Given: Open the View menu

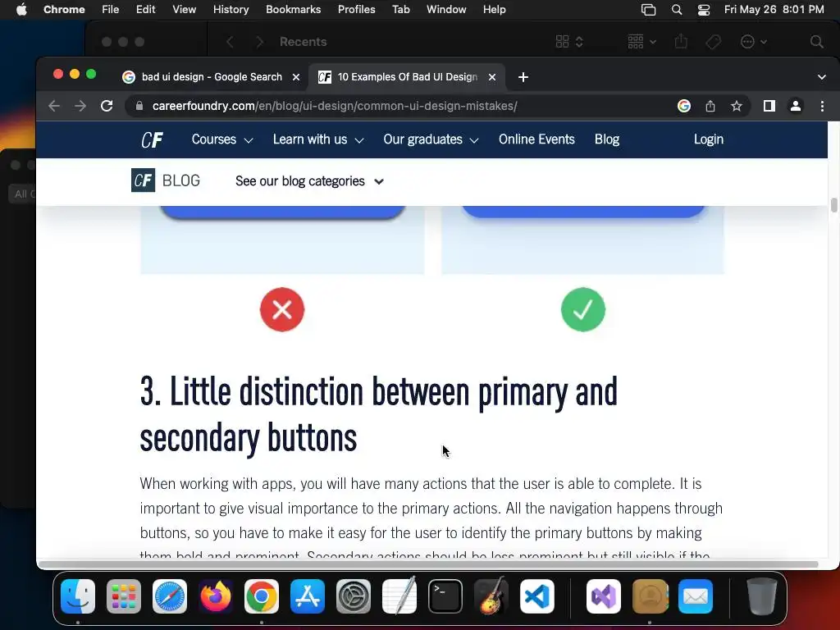Looking at the screenshot, I should tap(184, 10).
